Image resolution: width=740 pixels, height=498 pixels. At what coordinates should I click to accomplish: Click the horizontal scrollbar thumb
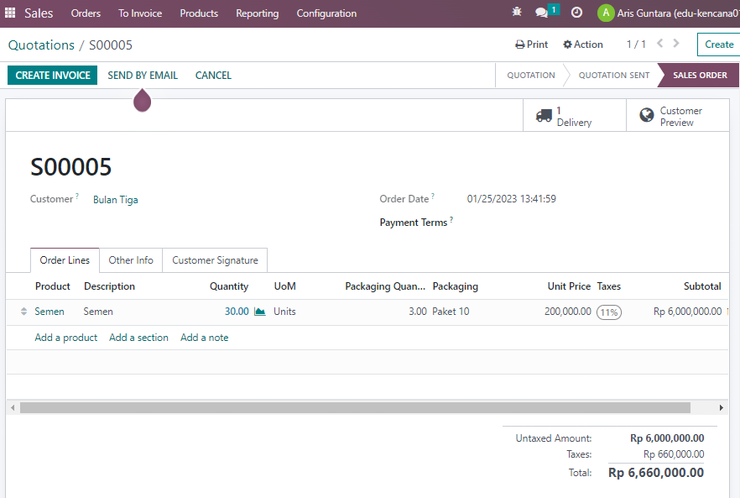pos(355,407)
